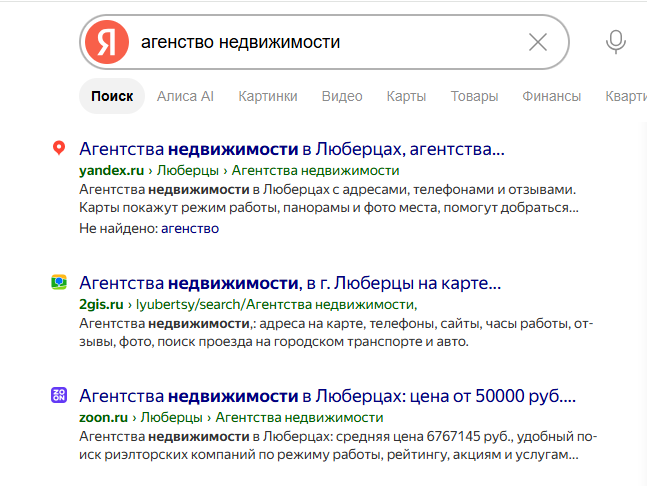The width and height of the screenshot is (647, 486).
Task: Click the '2gis.ru' domain link
Action: coord(101,304)
